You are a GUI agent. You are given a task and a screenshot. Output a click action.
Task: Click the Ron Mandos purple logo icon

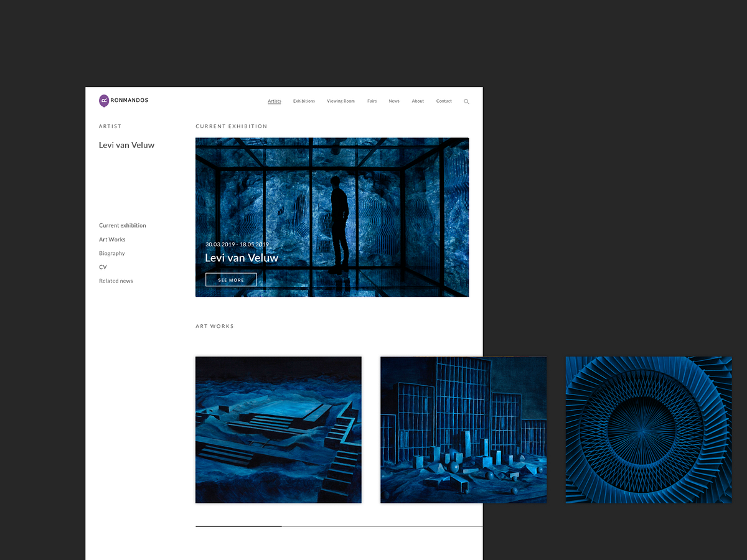point(104,100)
